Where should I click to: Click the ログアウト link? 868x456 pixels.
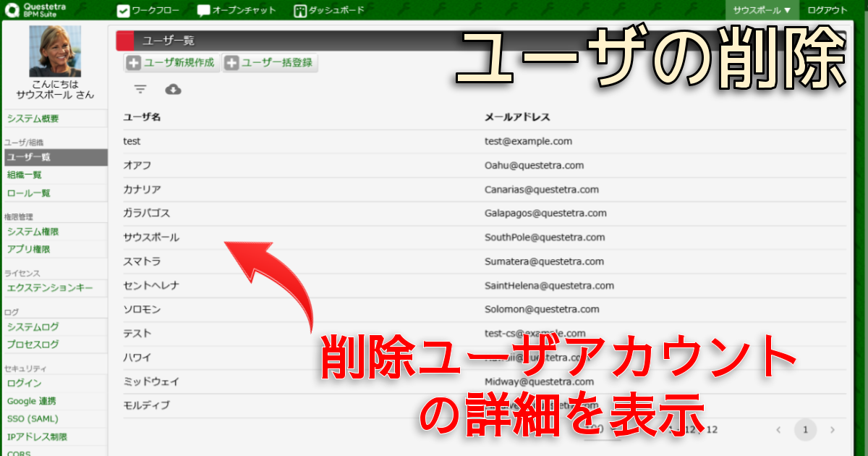pyautogui.click(x=827, y=10)
